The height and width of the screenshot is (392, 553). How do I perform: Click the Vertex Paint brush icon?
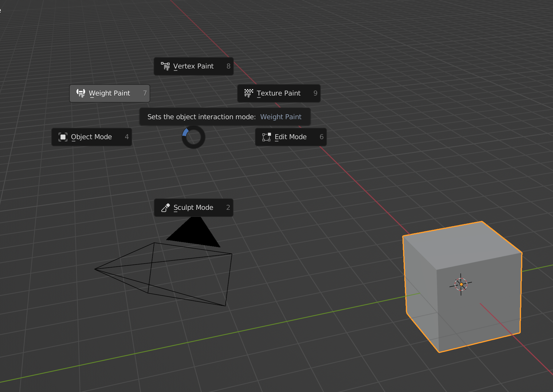[165, 66]
